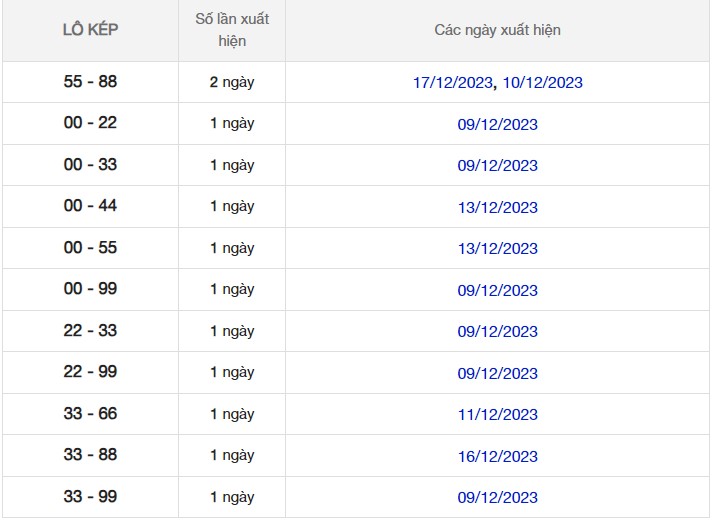Click the 2 ngày count cell
Viewport: 713px width, 521px height.
(231, 82)
